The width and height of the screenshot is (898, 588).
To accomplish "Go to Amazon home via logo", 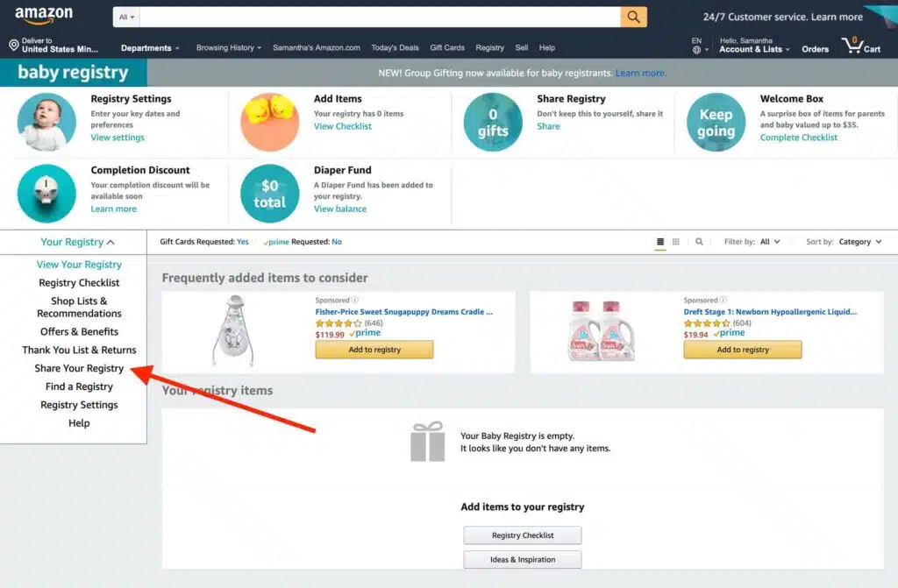I will (x=44, y=16).
